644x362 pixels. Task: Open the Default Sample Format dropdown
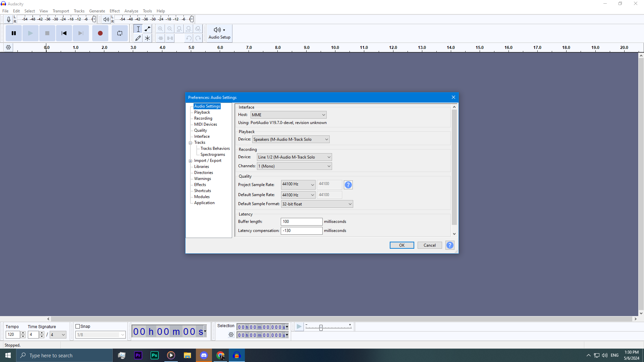pos(317,204)
